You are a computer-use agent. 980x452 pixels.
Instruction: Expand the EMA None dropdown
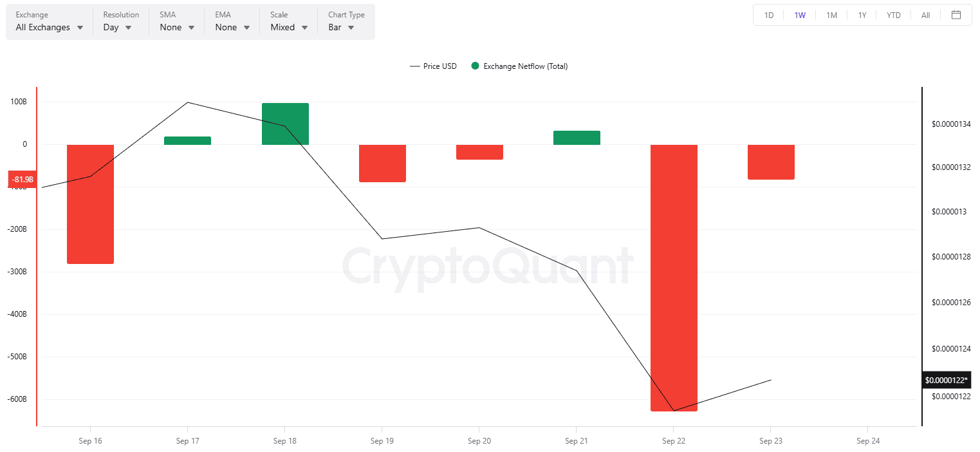(x=232, y=28)
